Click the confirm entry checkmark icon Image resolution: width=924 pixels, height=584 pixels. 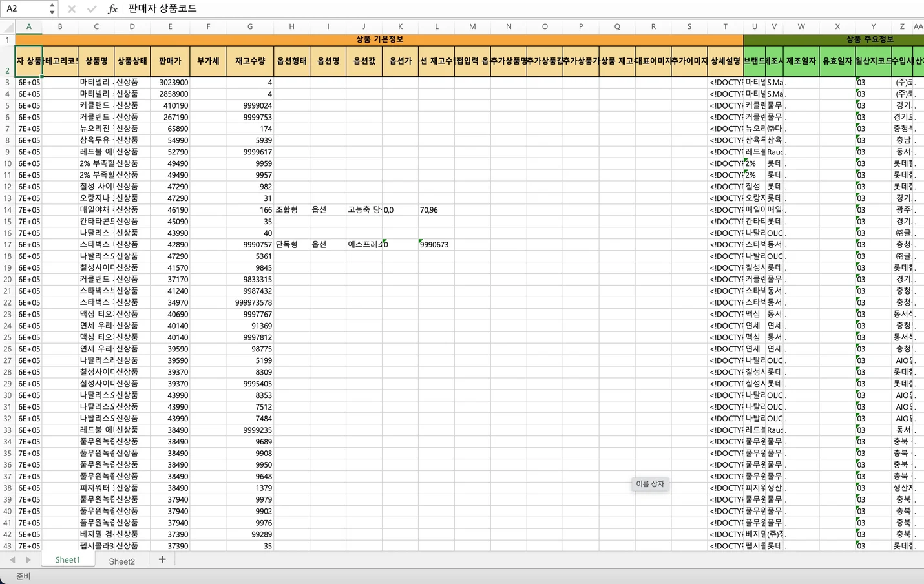tap(92, 9)
